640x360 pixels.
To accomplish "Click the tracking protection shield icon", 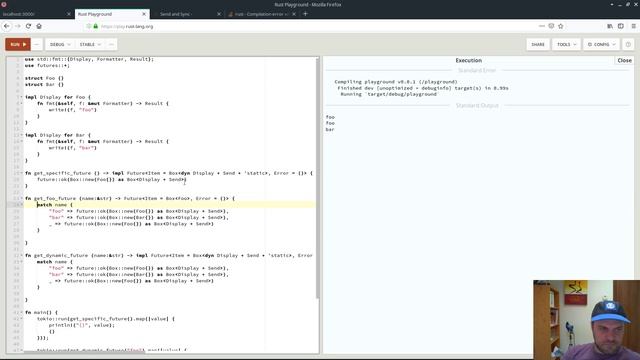I will [x=89, y=26].
